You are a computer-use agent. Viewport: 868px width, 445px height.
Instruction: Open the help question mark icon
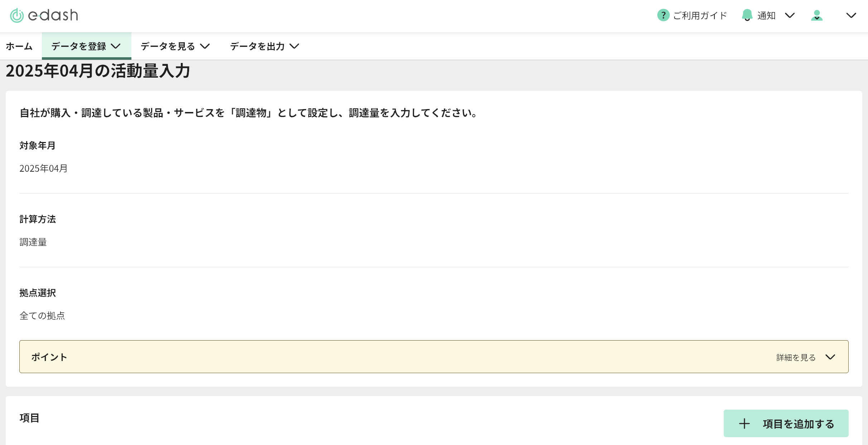663,15
